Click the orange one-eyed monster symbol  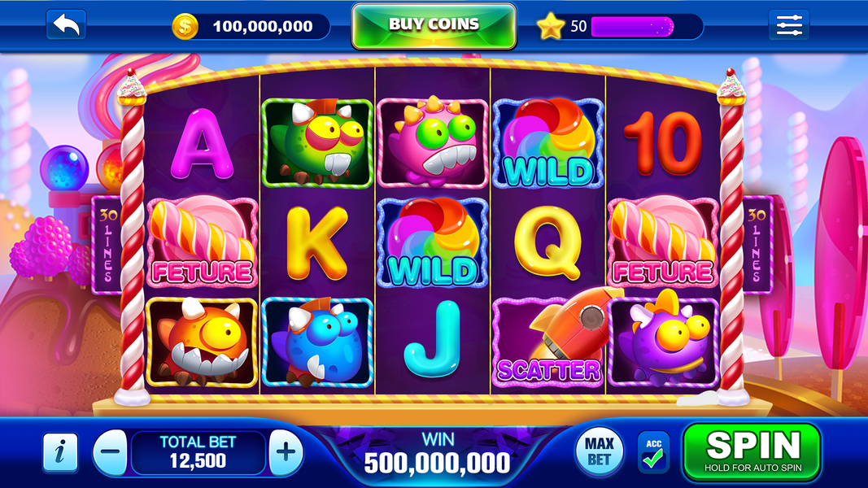pos(202,342)
